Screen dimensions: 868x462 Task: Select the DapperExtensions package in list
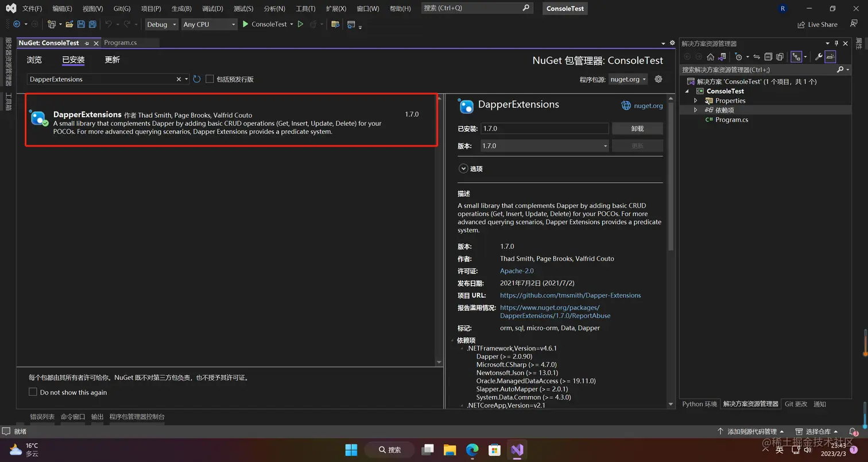point(231,120)
